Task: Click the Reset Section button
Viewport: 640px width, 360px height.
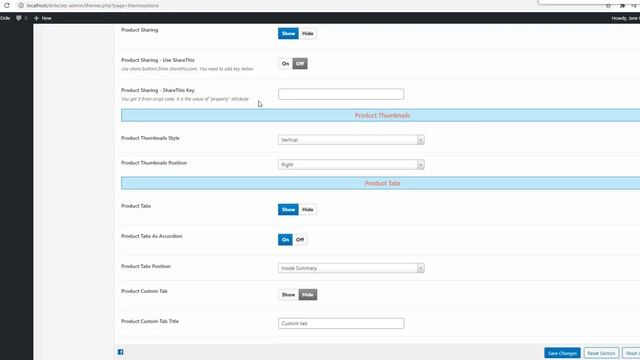Action: tap(601, 353)
